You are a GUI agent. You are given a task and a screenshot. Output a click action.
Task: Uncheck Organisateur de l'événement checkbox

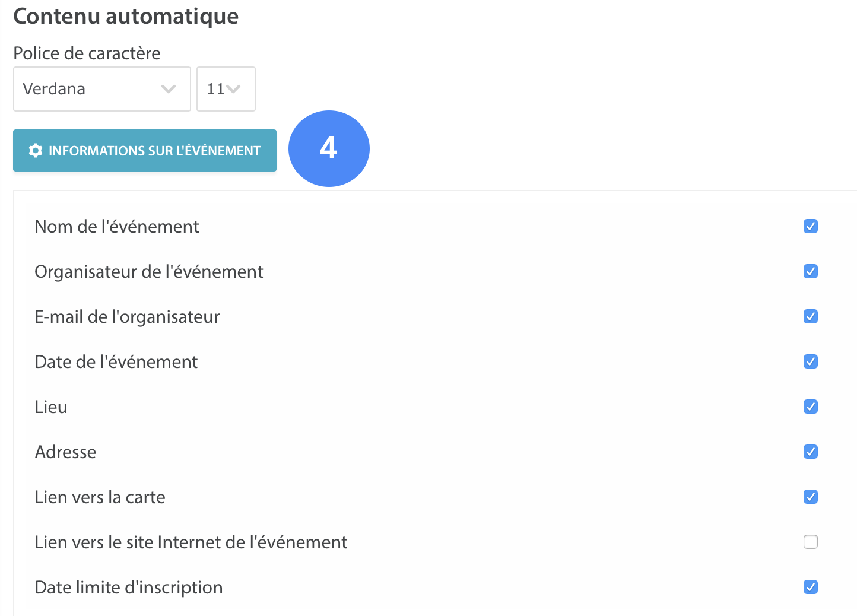click(811, 271)
